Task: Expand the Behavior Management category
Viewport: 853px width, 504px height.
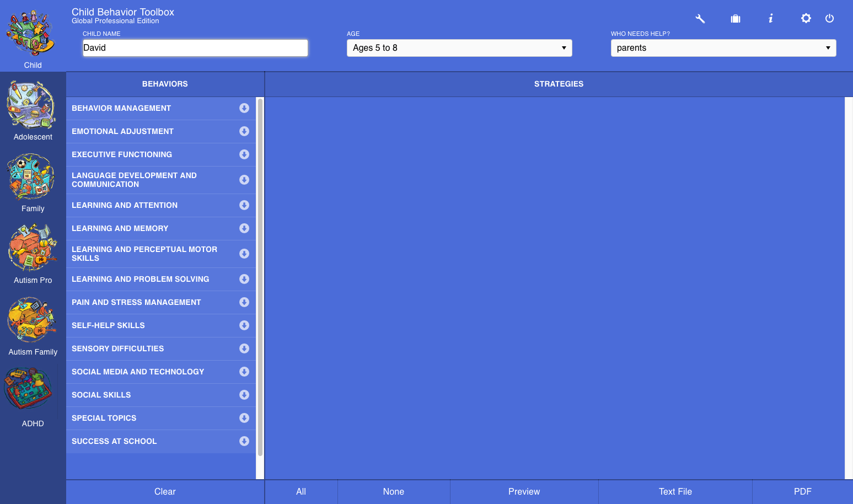Action: pyautogui.click(x=244, y=108)
